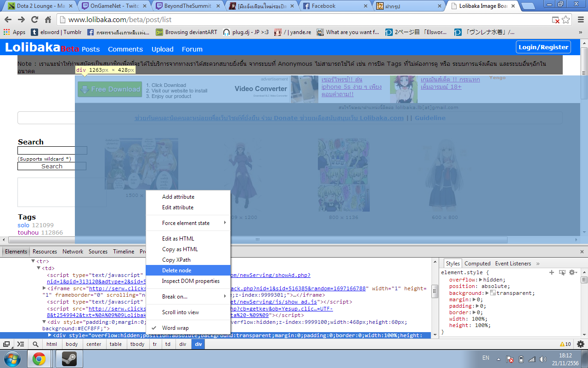The height and width of the screenshot is (368, 588).
Task: Focus the Search tags input field
Action: pos(52,150)
